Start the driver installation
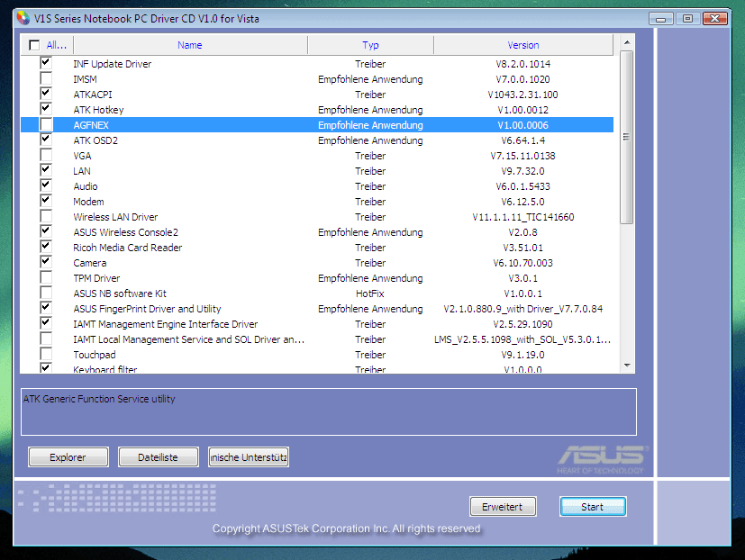This screenshot has width=745, height=560. click(x=593, y=506)
